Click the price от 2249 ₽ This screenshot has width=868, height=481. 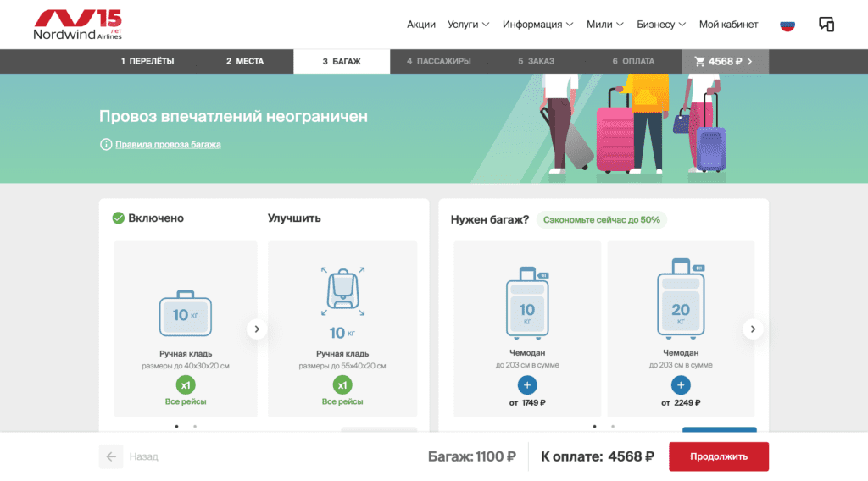point(681,402)
